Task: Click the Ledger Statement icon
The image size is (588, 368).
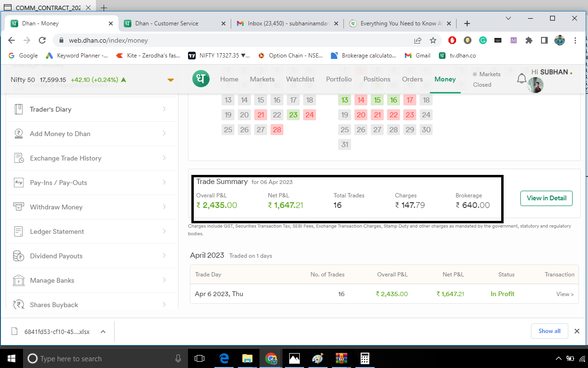Action: point(19,231)
